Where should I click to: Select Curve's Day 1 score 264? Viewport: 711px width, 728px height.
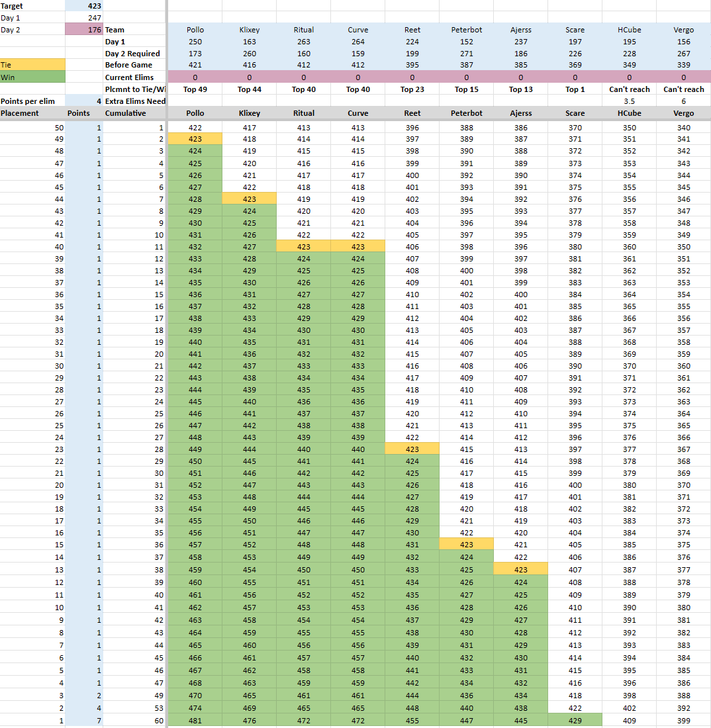tap(358, 42)
